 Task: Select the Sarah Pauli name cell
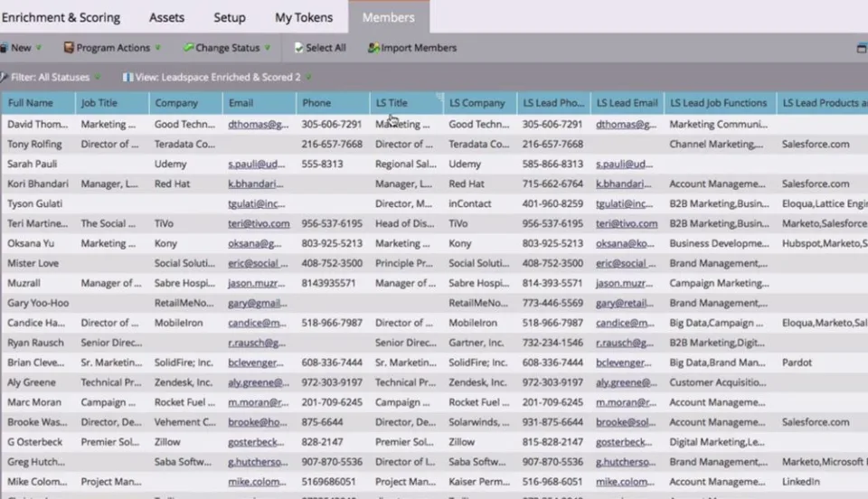[x=33, y=165]
